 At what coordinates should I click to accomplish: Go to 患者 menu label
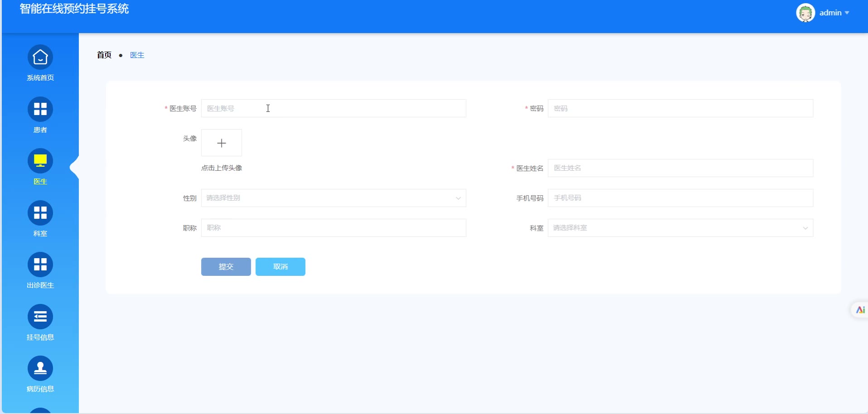pyautogui.click(x=40, y=130)
